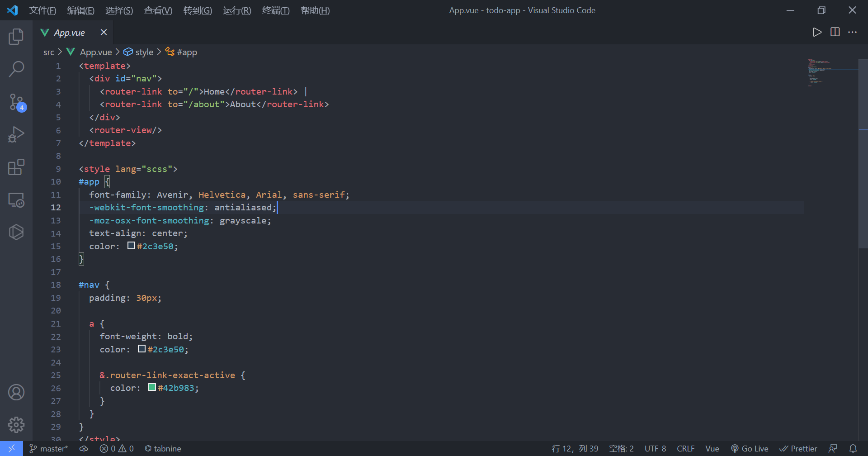Click the VS Code logo icon
The width and height of the screenshot is (868, 456).
pos(12,10)
